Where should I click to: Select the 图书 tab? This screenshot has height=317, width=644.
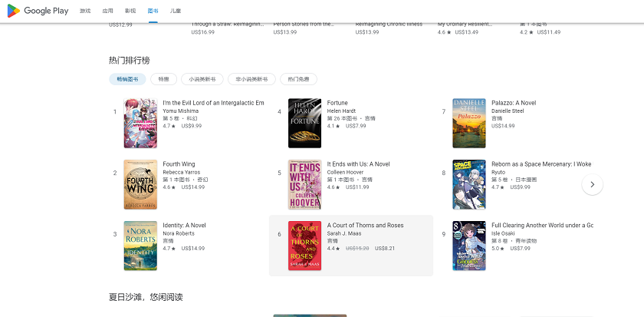153,11
